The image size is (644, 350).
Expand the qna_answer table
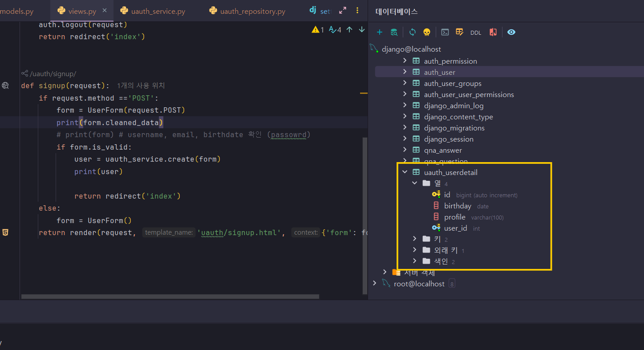coord(405,150)
